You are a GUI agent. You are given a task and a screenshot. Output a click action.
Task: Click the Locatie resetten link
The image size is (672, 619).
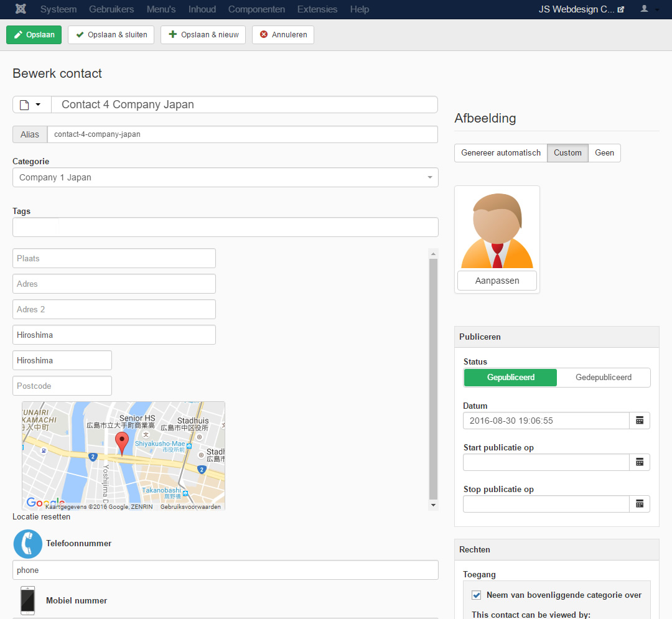point(41,517)
